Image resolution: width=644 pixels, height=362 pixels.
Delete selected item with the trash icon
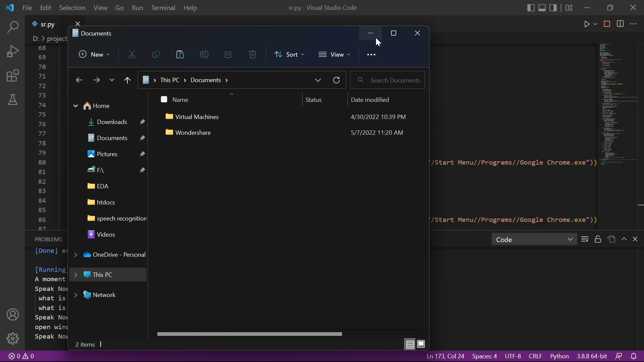pos(253,54)
